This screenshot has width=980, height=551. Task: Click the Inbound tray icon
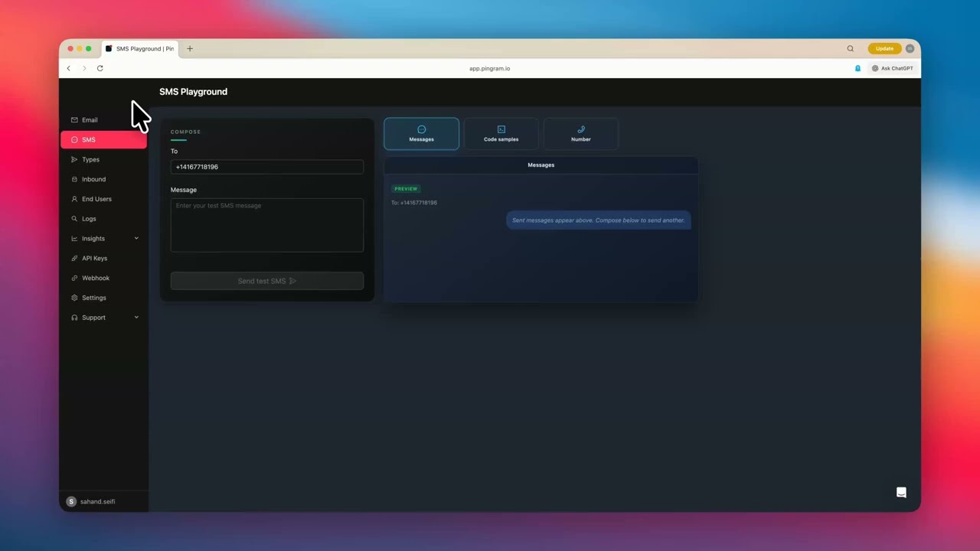coord(74,179)
